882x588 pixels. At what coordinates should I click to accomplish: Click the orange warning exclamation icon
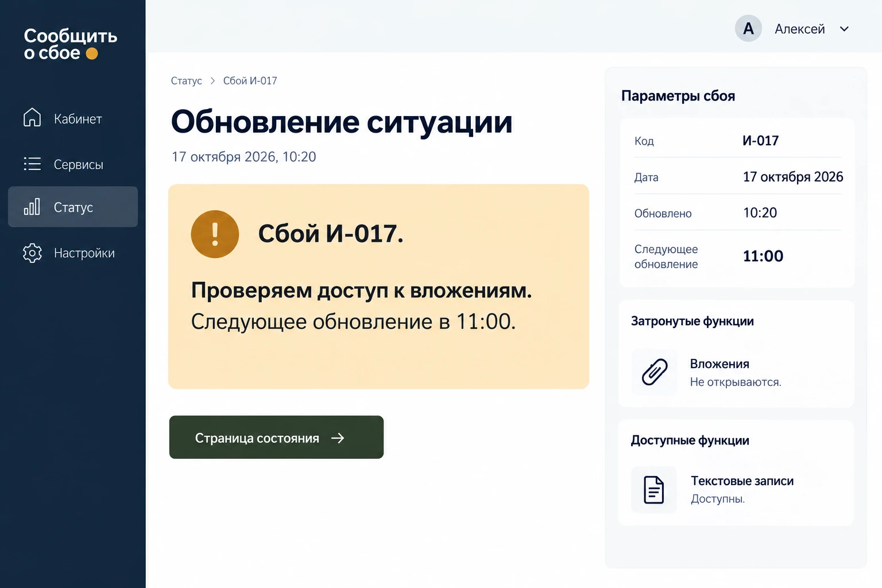(215, 234)
